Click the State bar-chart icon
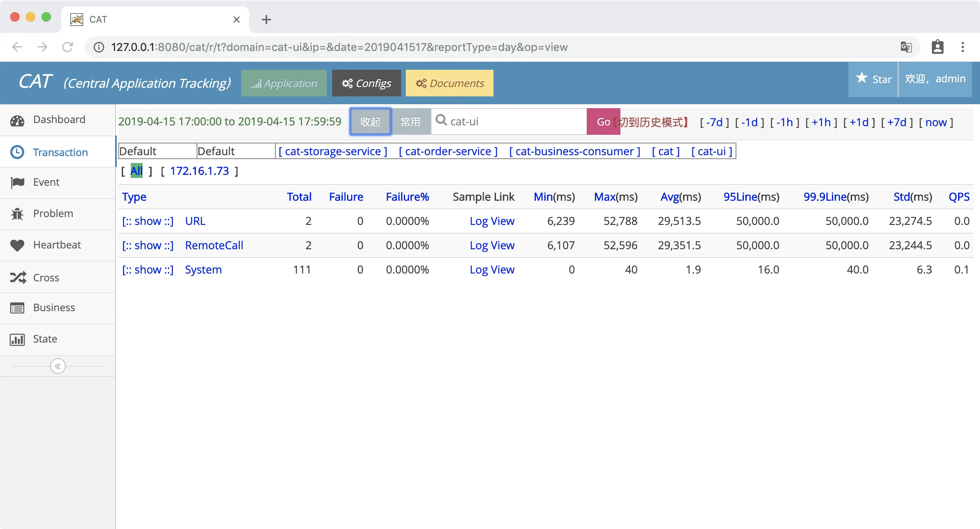Screen dimensions: 980x529 (17, 339)
